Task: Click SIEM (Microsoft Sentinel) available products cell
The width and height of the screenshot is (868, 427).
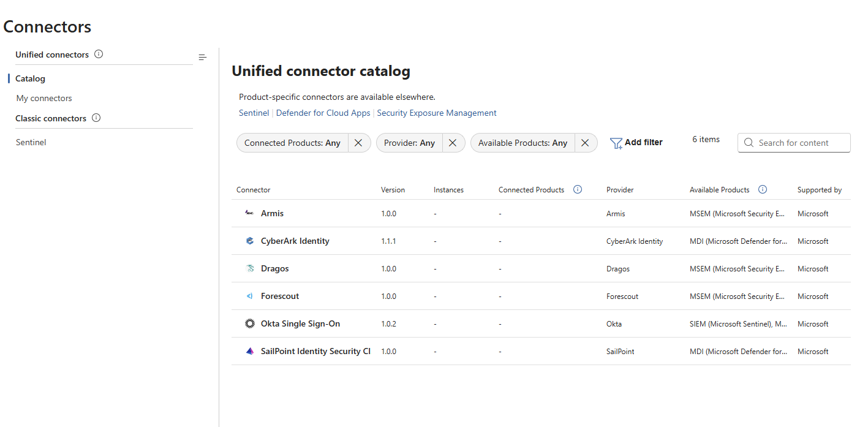Action: click(x=738, y=324)
